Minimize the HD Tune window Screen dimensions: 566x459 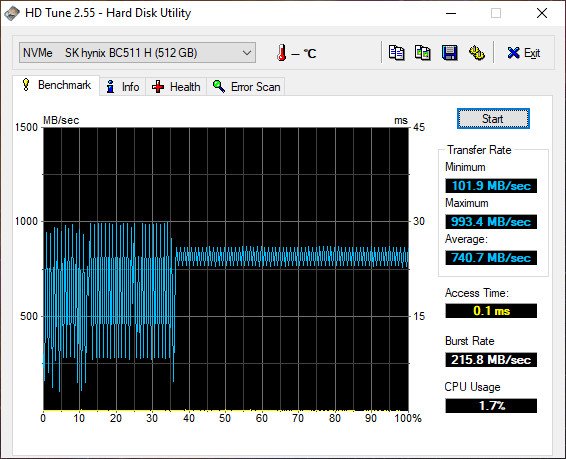click(x=451, y=13)
